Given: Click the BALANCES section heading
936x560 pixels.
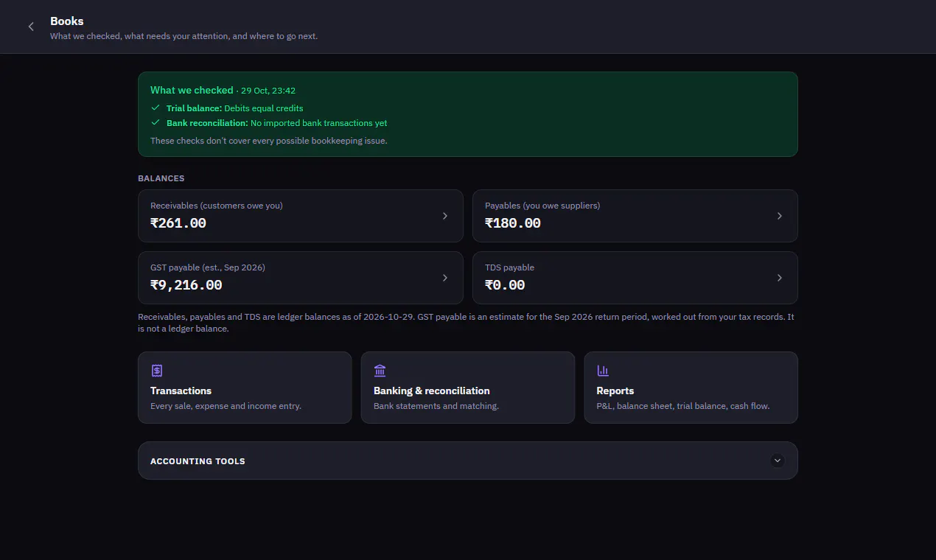Looking at the screenshot, I should [161, 178].
